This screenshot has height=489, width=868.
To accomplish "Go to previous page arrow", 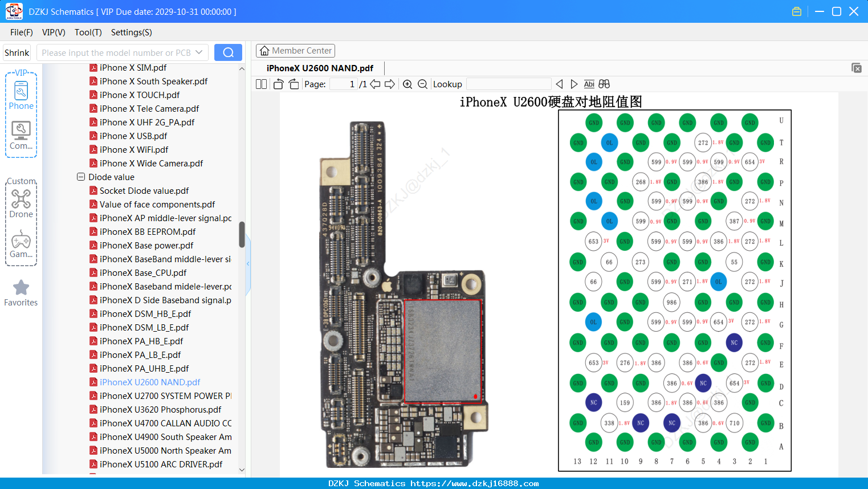I will tap(375, 84).
